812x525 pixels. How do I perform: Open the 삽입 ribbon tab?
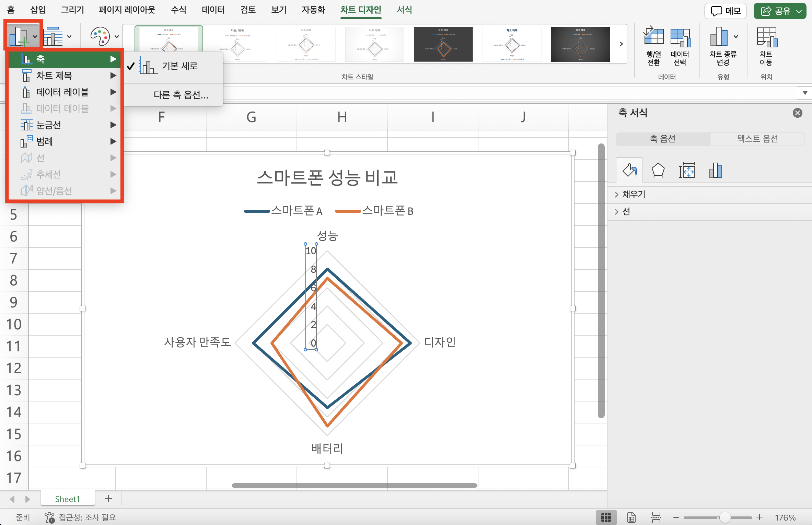click(x=38, y=10)
